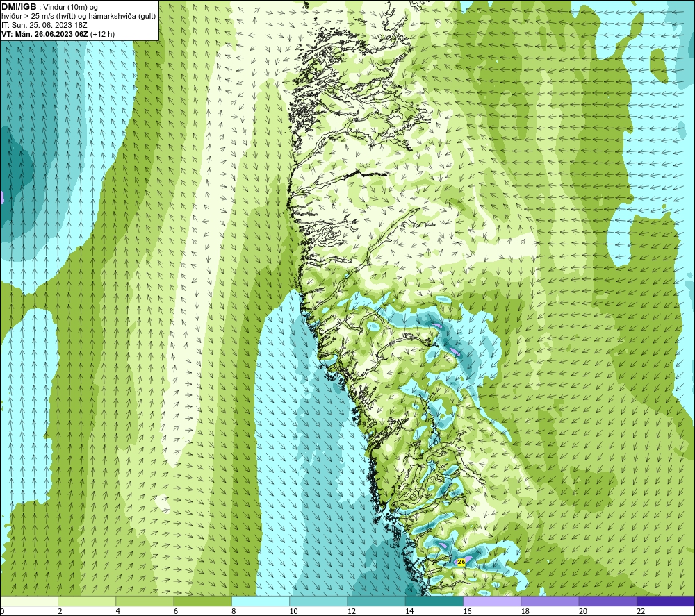Select the darker green 6–8 m/s legend swatch
The width and height of the screenshot is (695, 616).
[x=202, y=601]
